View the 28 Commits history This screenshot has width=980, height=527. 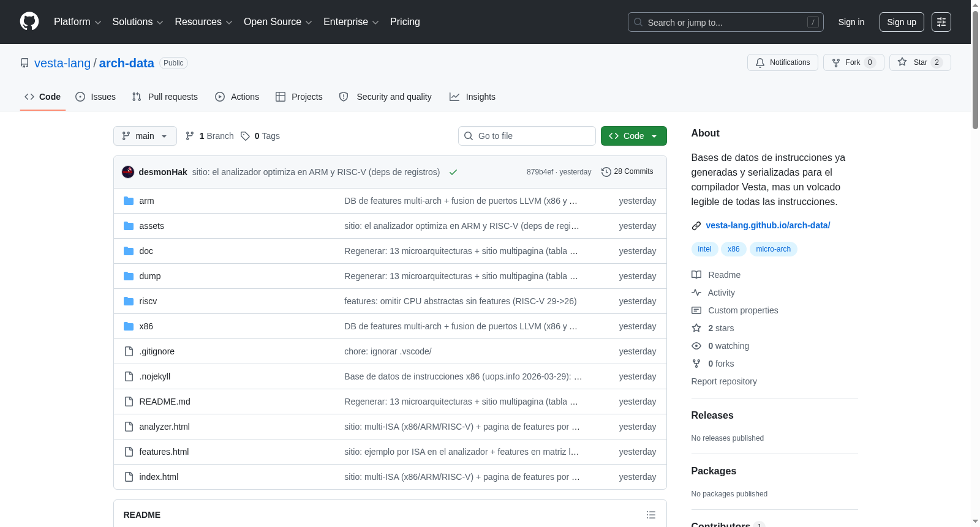[627, 172]
